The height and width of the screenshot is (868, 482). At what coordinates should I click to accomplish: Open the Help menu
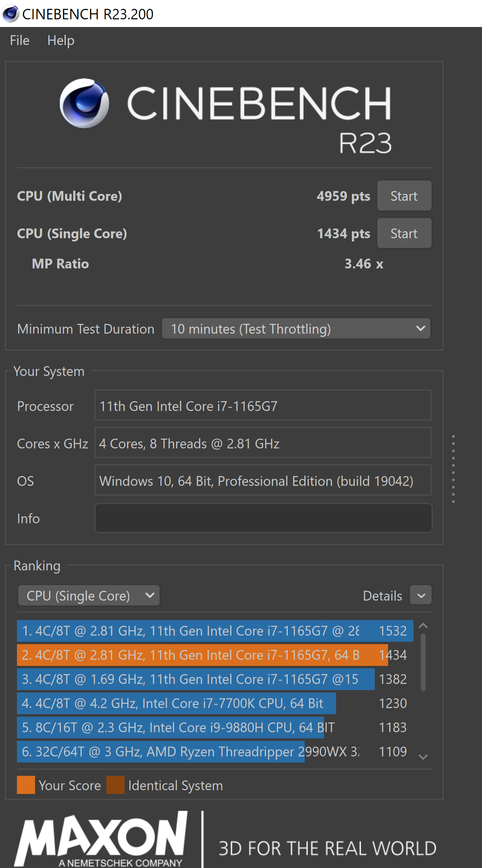tap(61, 40)
